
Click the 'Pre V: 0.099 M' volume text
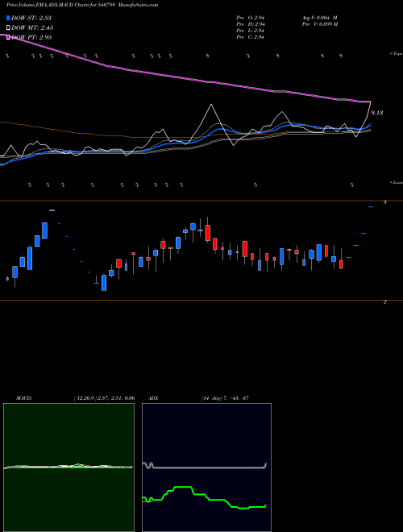pyautogui.click(x=319, y=24)
